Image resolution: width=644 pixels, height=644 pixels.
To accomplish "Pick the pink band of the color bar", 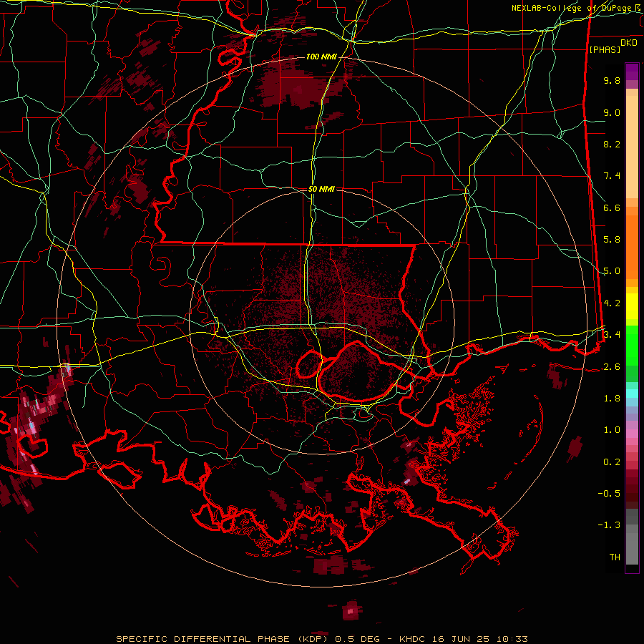I will pos(632,434).
